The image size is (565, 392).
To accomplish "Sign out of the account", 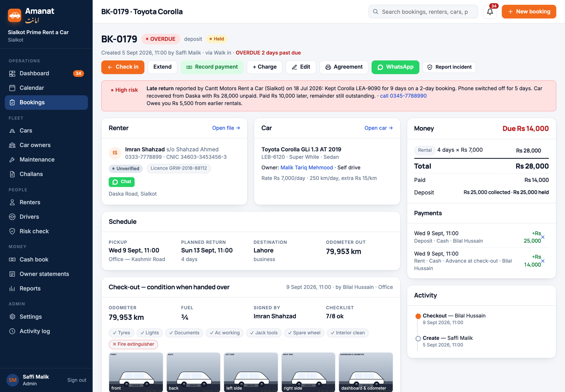I will pyautogui.click(x=77, y=380).
